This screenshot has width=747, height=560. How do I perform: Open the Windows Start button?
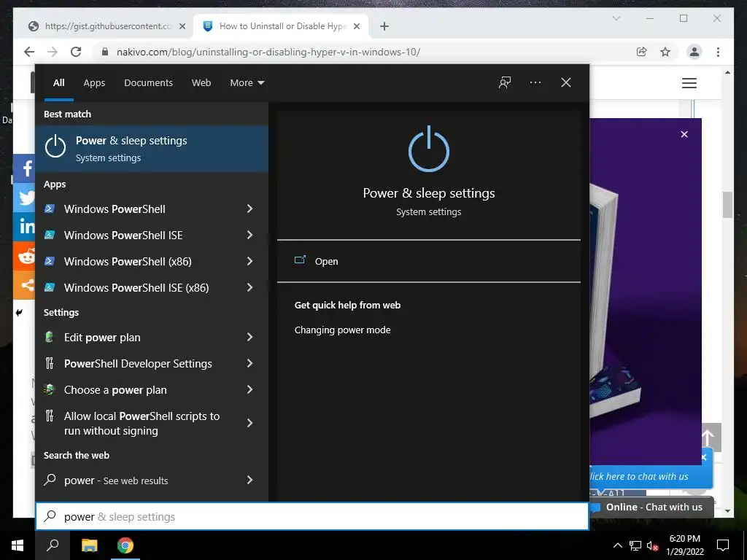coord(18,545)
